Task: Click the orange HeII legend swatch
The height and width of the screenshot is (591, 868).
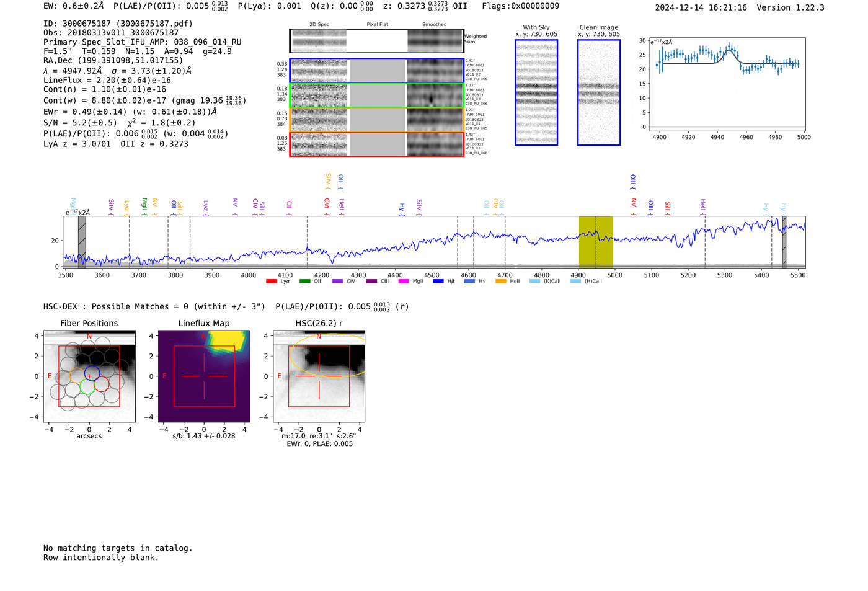Action: point(501,281)
